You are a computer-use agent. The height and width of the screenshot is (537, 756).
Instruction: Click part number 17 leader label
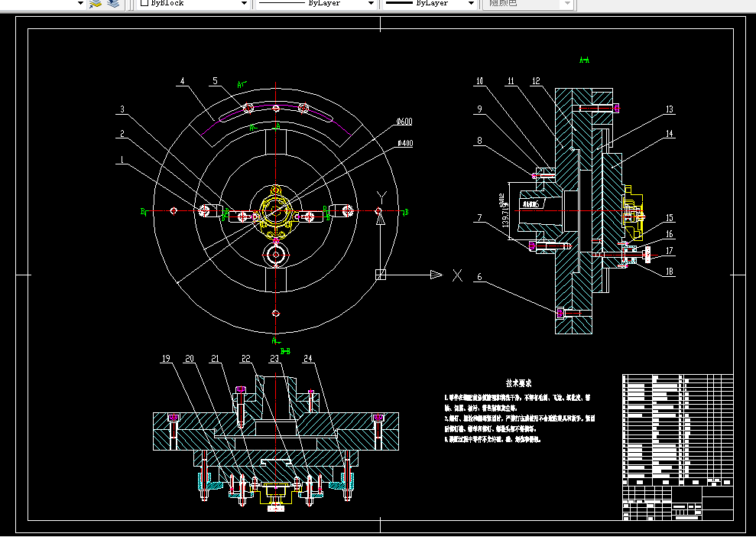pyautogui.click(x=669, y=251)
